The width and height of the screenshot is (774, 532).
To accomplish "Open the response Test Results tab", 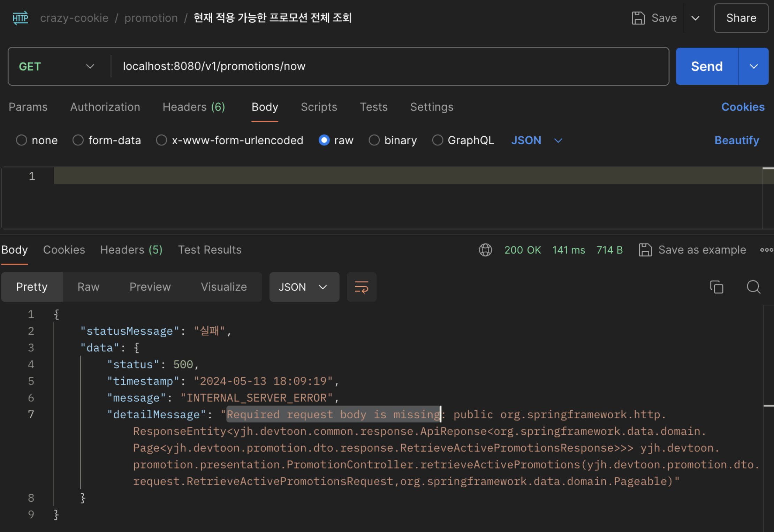I will tap(210, 250).
